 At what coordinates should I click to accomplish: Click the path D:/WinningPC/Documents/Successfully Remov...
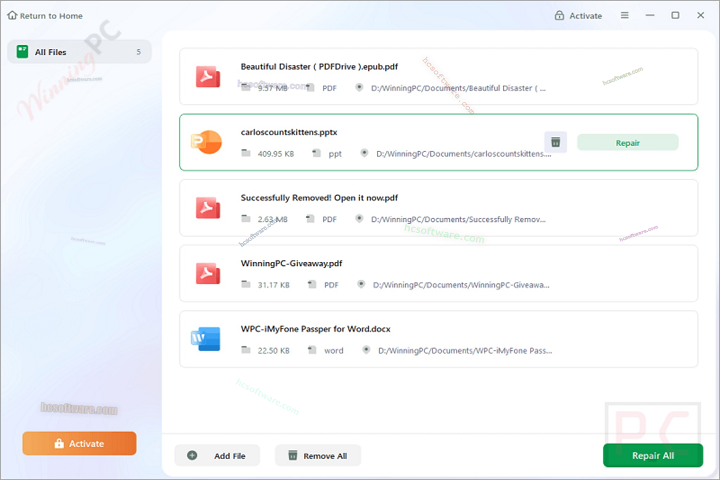tap(458, 220)
